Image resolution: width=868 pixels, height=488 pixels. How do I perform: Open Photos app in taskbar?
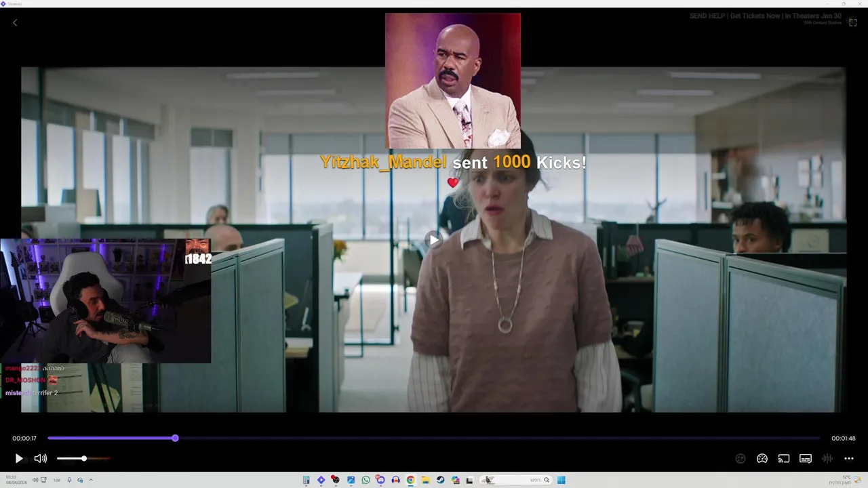click(x=351, y=480)
